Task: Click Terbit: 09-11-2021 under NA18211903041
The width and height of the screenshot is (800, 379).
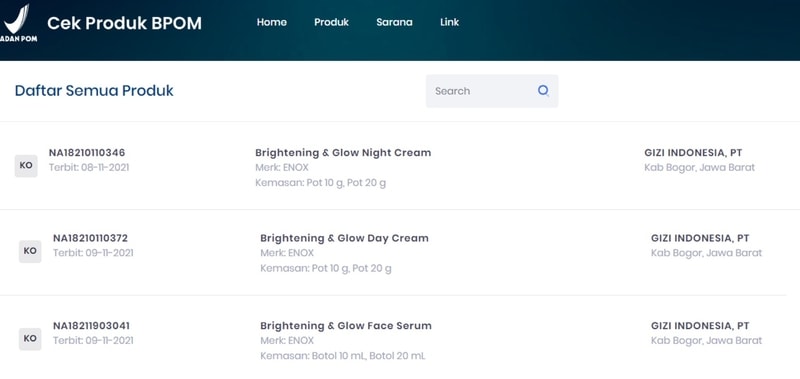Action: pos(93,340)
